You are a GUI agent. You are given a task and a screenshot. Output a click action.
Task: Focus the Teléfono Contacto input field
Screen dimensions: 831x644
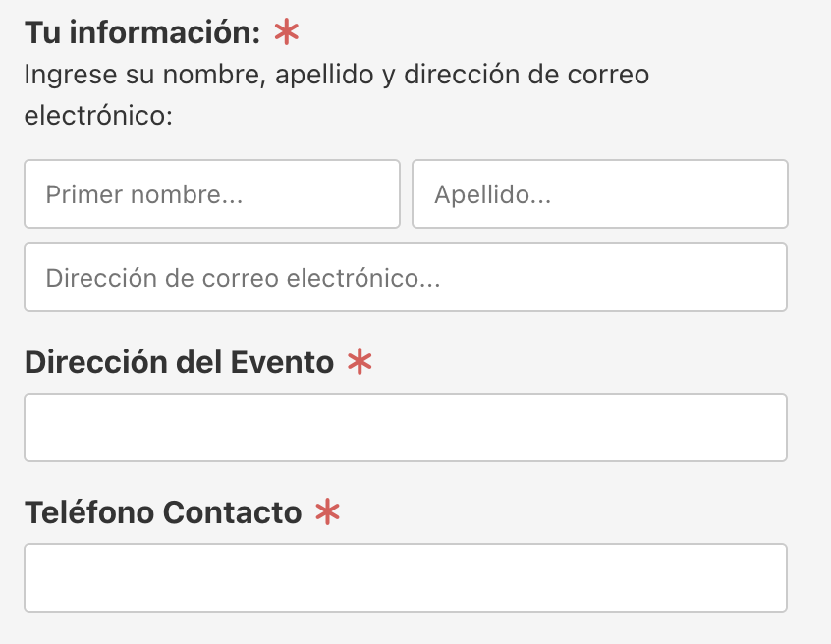pos(406,578)
